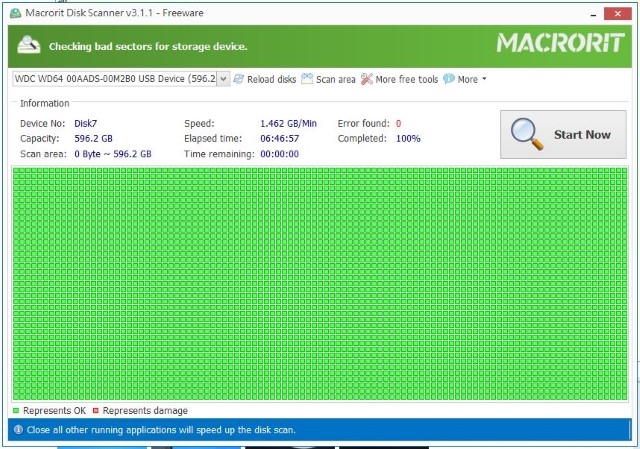Click the Scan area icon
The image size is (640, 449).
point(307,78)
